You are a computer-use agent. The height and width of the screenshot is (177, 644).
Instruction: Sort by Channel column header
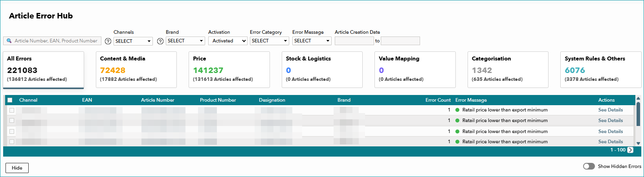[x=28, y=100]
